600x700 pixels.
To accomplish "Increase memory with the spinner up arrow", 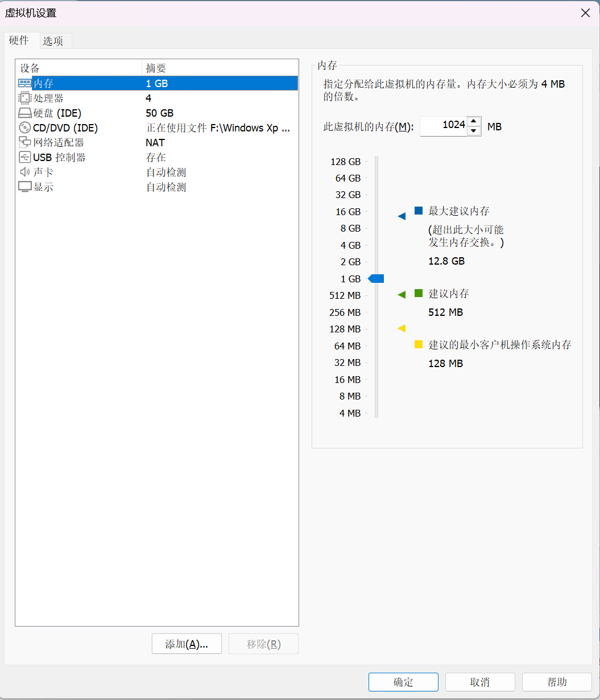I will [474, 121].
